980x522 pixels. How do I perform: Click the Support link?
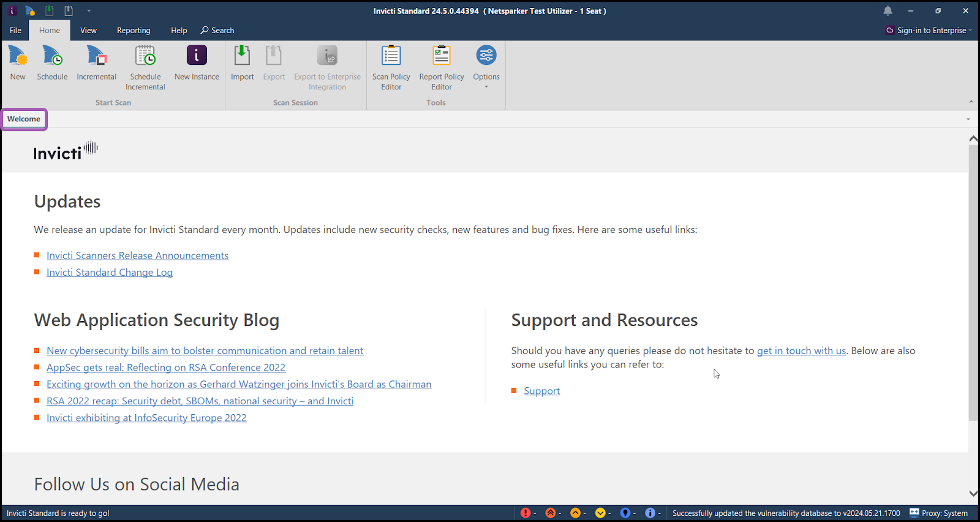541,391
